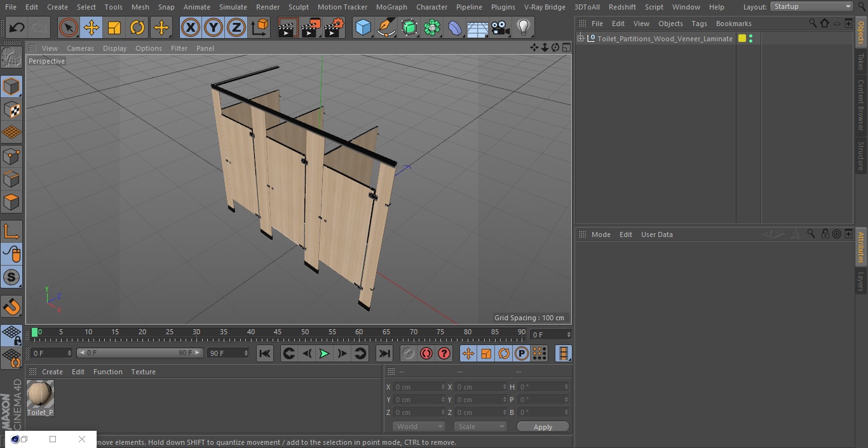Viewport: 868px width, 448px height.
Task: Select the Toilet_P material thumbnail
Action: [x=40, y=394]
